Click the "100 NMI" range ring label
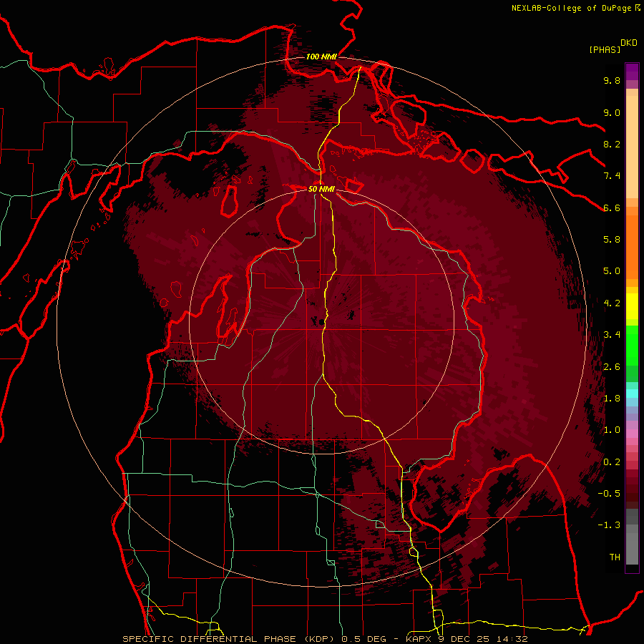The image size is (644, 644). click(x=321, y=57)
